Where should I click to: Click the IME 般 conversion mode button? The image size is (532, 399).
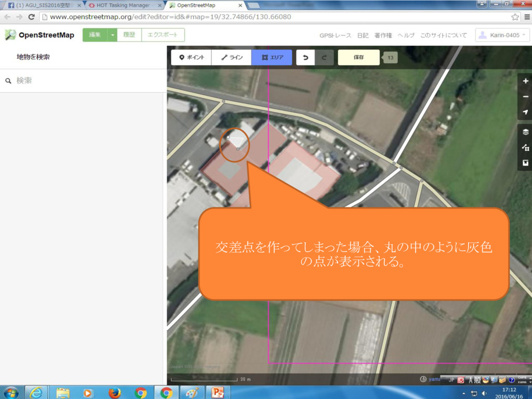point(478,380)
